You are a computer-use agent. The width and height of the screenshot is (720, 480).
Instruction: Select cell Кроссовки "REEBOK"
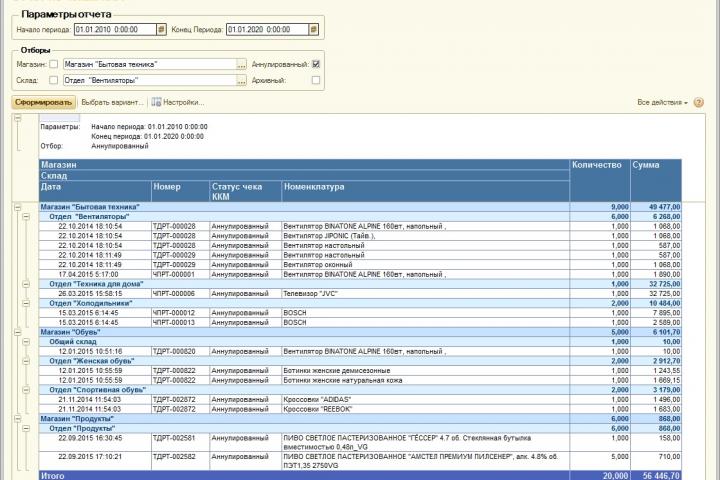pos(425,409)
